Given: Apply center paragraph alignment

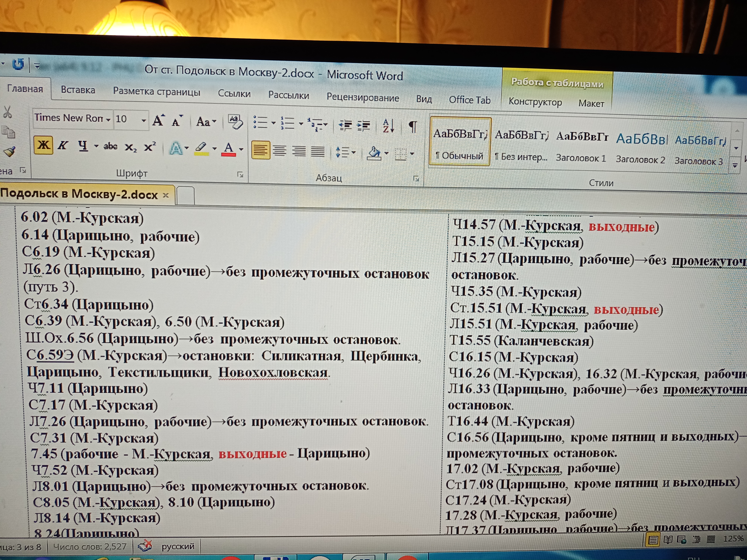Looking at the screenshot, I should [280, 150].
